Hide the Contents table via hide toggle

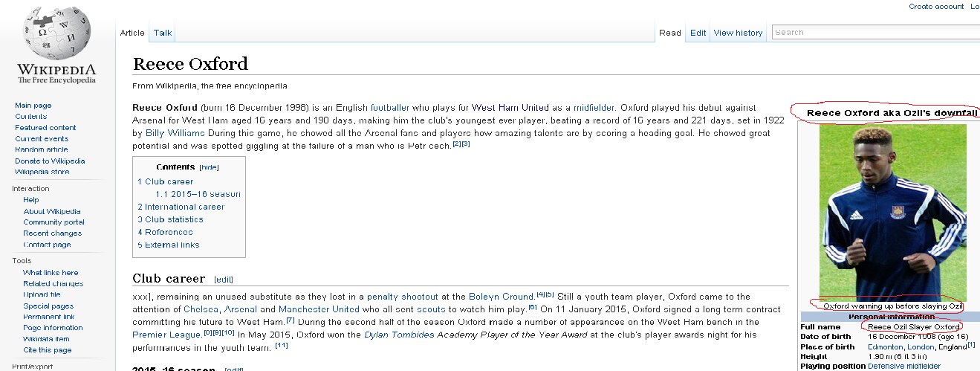point(209,167)
